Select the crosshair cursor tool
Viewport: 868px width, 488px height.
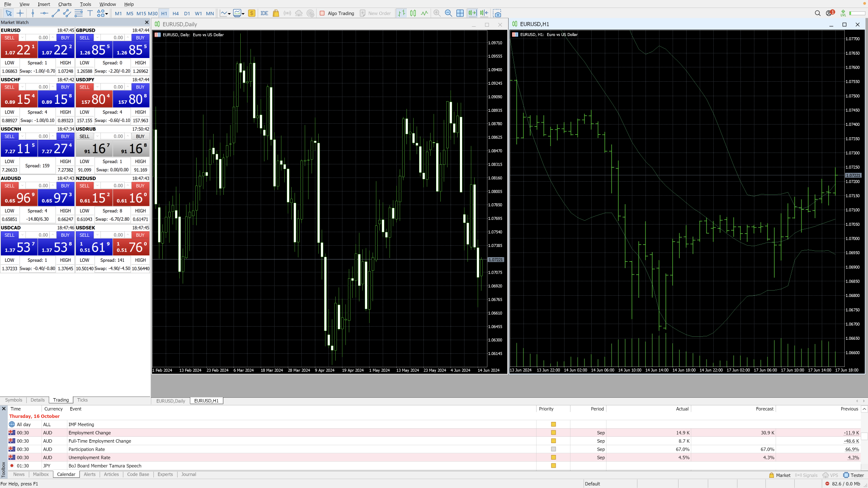point(20,13)
